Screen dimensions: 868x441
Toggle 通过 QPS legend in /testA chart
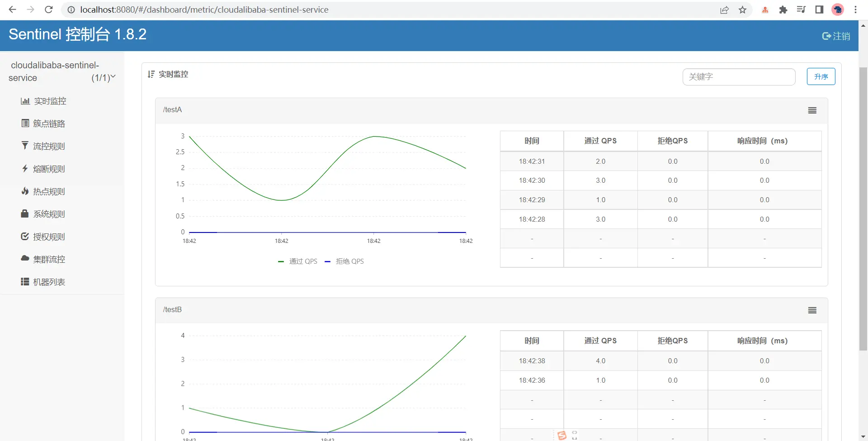click(298, 261)
